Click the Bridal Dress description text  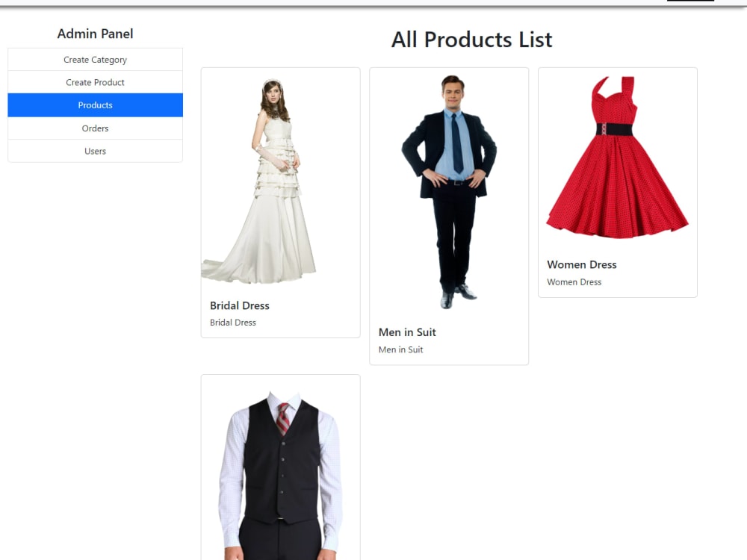point(233,323)
